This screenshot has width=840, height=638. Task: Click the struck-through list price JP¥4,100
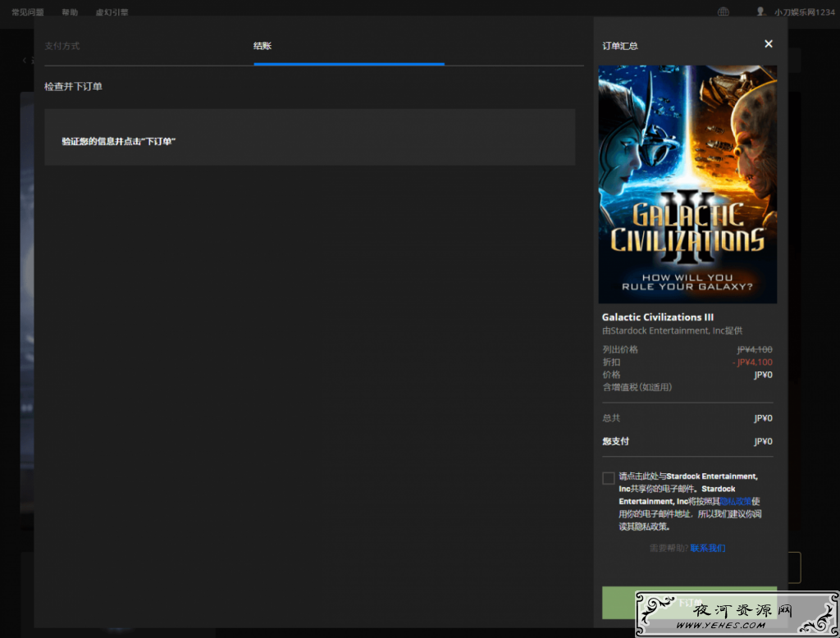755,350
